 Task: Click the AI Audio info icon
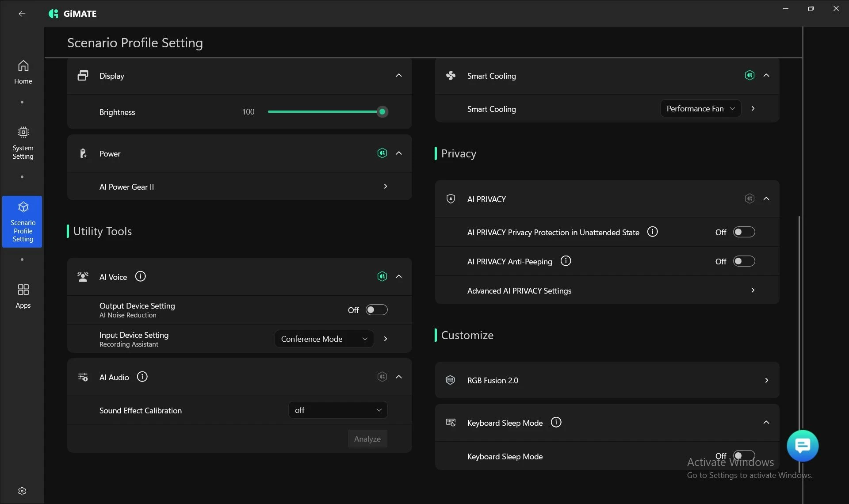coord(142,377)
